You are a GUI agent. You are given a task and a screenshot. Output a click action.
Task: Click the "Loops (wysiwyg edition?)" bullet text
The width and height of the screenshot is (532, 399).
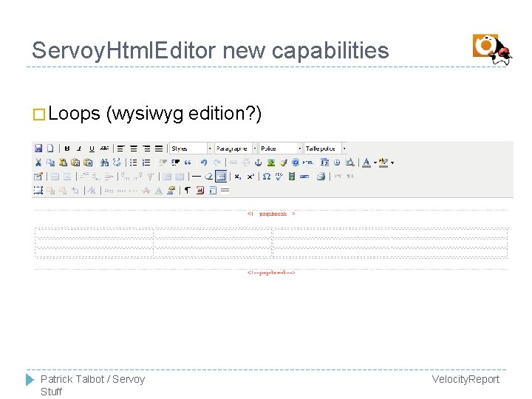point(154,113)
